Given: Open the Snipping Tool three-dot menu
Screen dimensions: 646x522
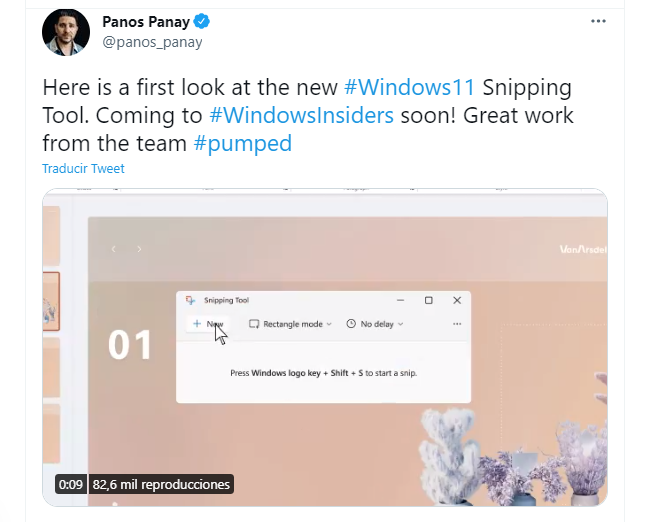Looking at the screenshot, I should pos(457,324).
